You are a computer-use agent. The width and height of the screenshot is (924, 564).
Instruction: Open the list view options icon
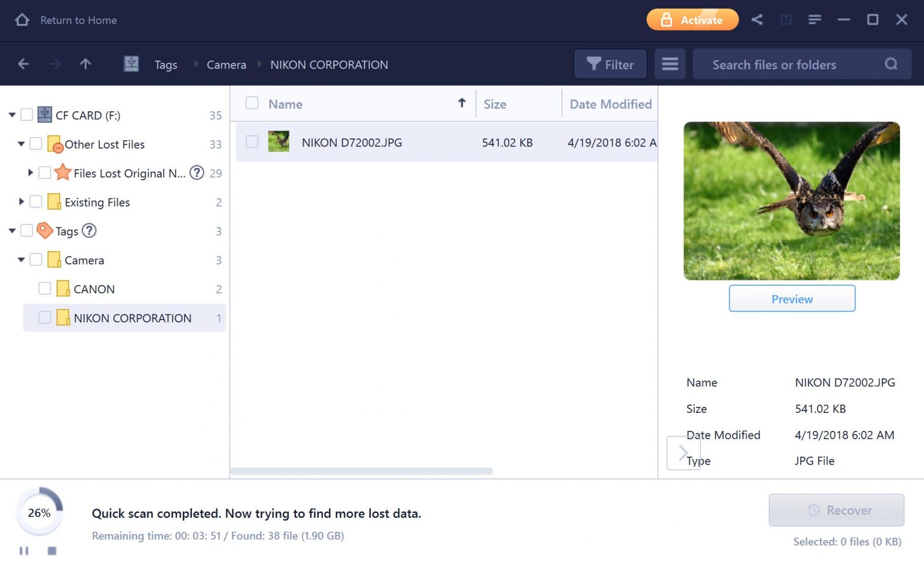[670, 64]
